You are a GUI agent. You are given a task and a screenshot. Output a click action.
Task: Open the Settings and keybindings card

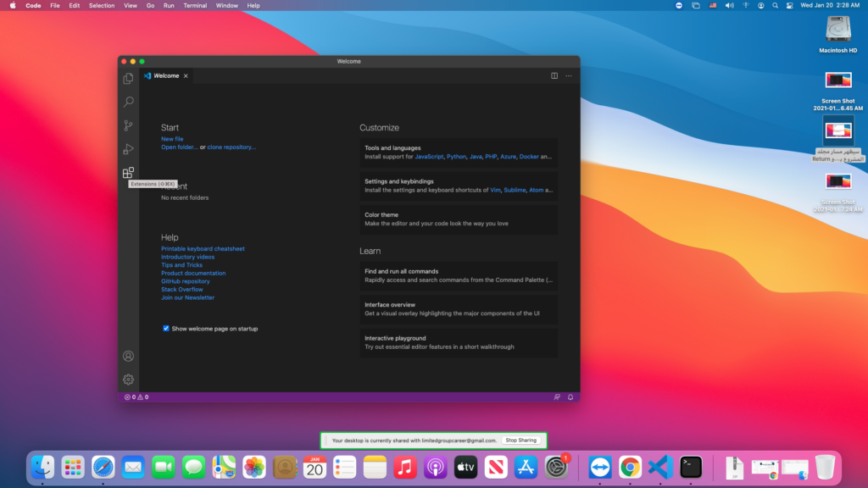point(459,186)
